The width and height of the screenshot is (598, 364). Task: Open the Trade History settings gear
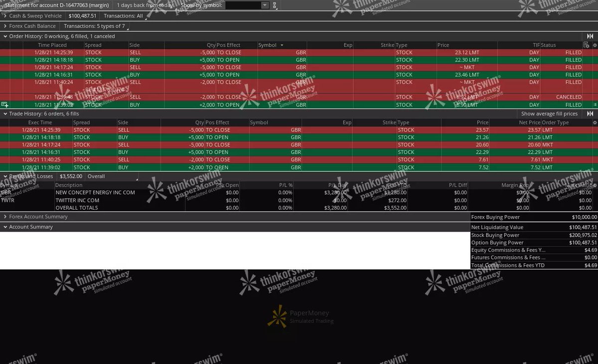[594, 122]
